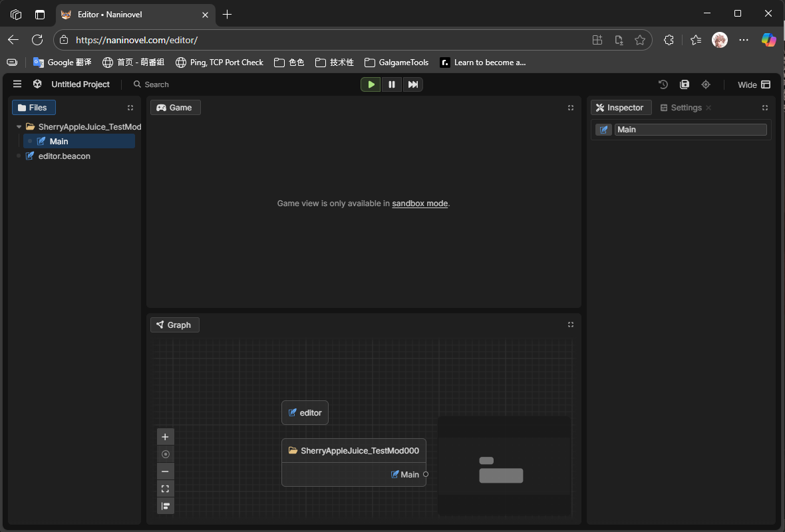The image size is (785, 532).
Task: Click the Play button in top toolbar
Action: point(371,84)
